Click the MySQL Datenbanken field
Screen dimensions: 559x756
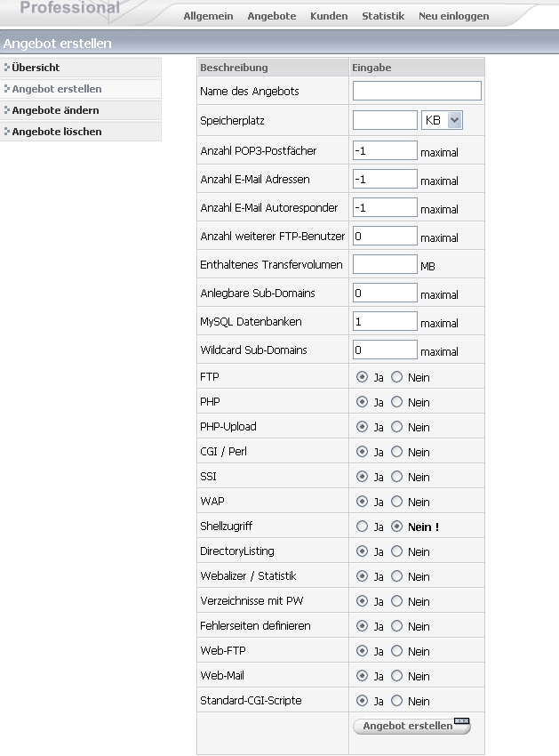(x=385, y=321)
